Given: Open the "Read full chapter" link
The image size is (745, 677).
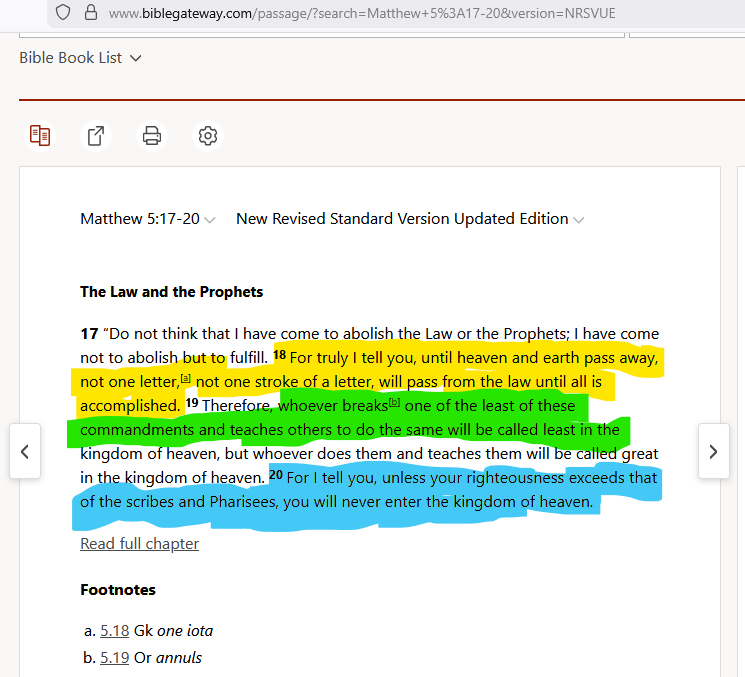Looking at the screenshot, I should (139, 544).
